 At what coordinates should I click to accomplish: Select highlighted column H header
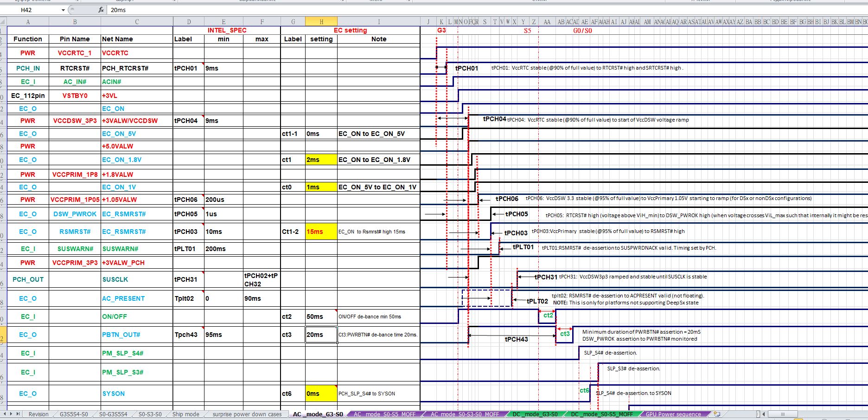tap(321, 22)
